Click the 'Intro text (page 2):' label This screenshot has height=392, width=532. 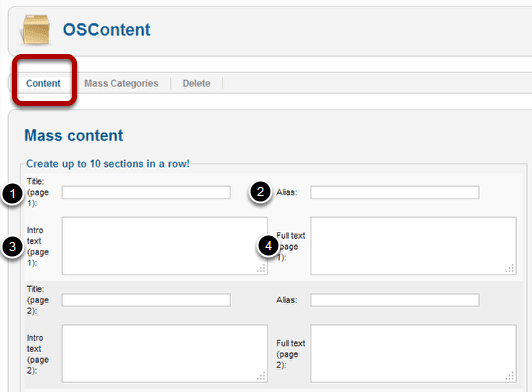pos(38,354)
